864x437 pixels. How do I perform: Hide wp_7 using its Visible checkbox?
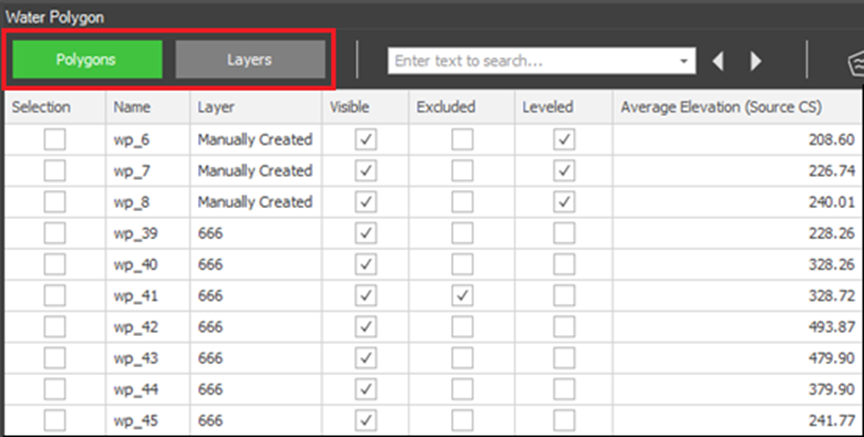pyautogui.click(x=366, y=171)
